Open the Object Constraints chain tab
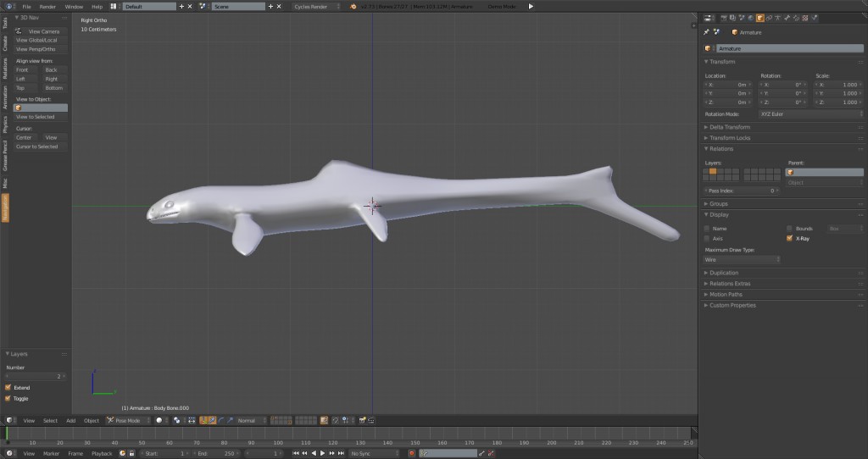 coord(769,18)
